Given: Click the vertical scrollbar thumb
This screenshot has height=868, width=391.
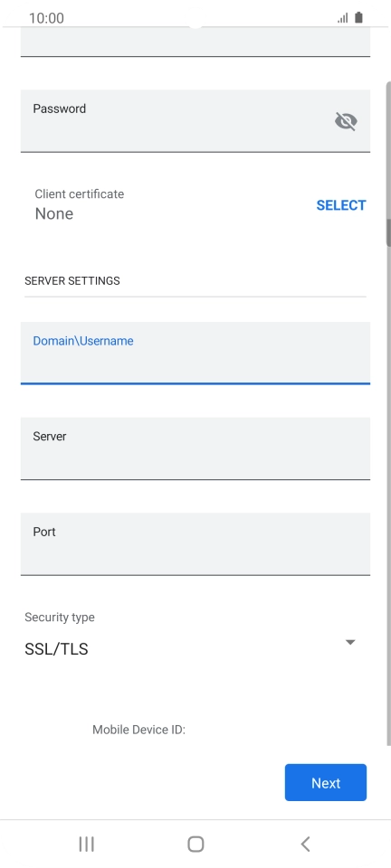Looking at the screenshot, I should [389, 232].
